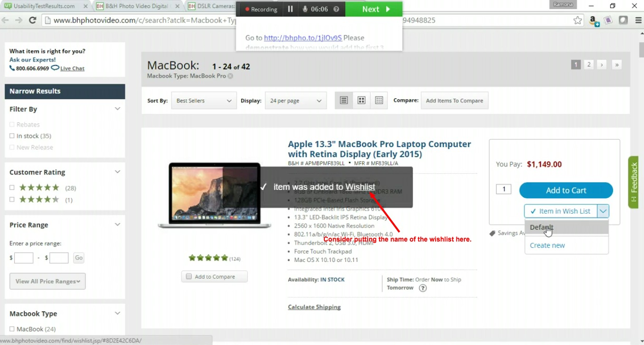
Task: Collapse the Macbook Type section
Action: point(117,313)
